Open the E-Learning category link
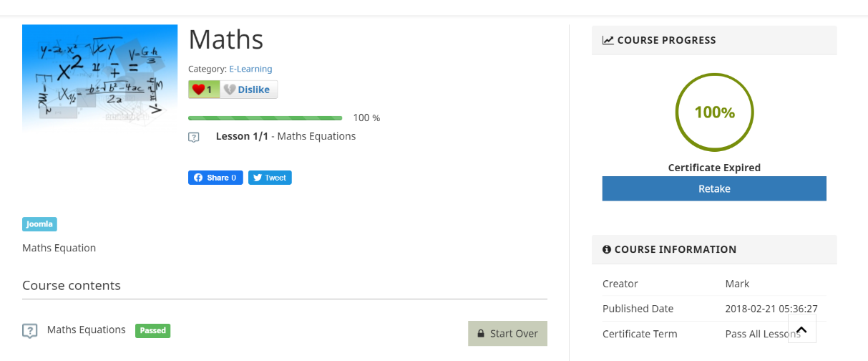868x361 pixels. (x=250, y=69)
